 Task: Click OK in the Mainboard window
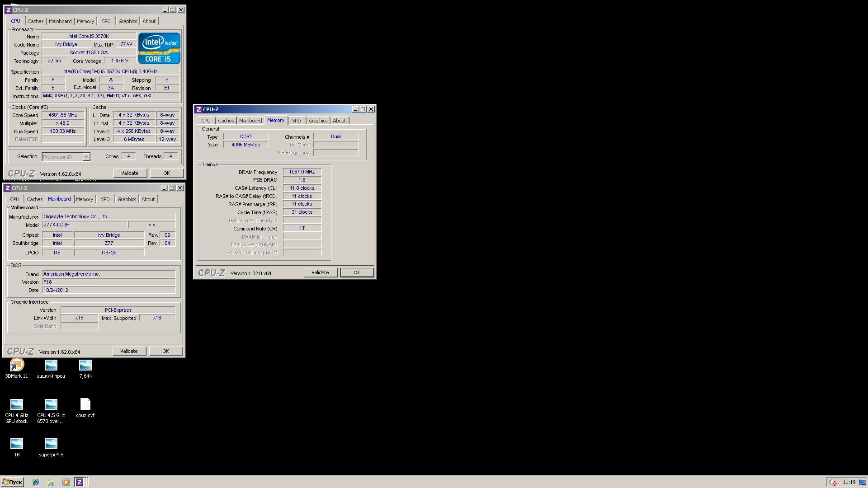point(165,351)
